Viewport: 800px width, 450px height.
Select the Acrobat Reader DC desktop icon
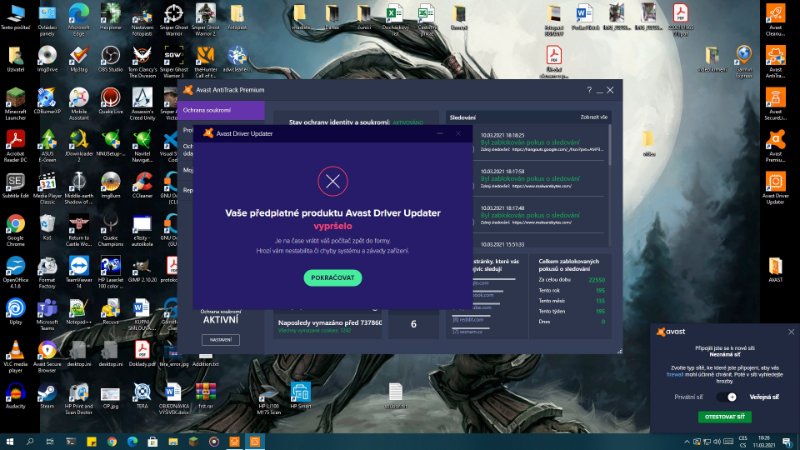15,146
